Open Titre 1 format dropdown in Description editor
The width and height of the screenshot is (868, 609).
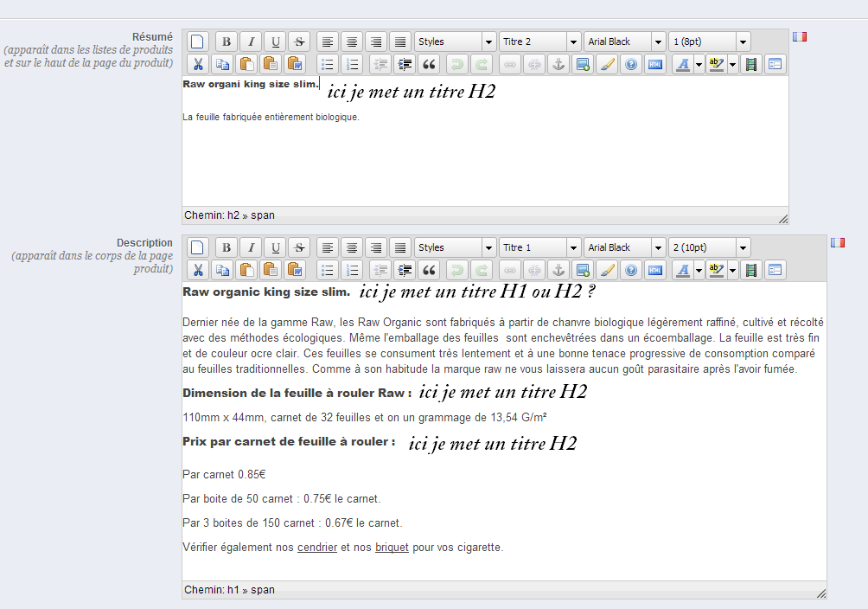539,247
